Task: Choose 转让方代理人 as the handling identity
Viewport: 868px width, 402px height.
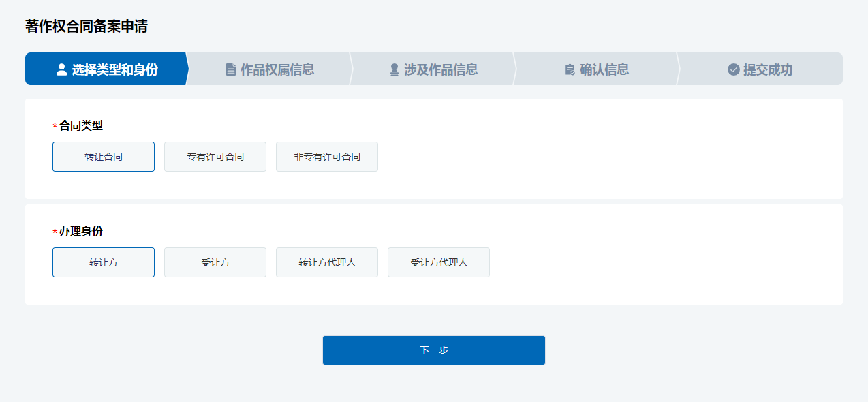Action: [326, 262]
